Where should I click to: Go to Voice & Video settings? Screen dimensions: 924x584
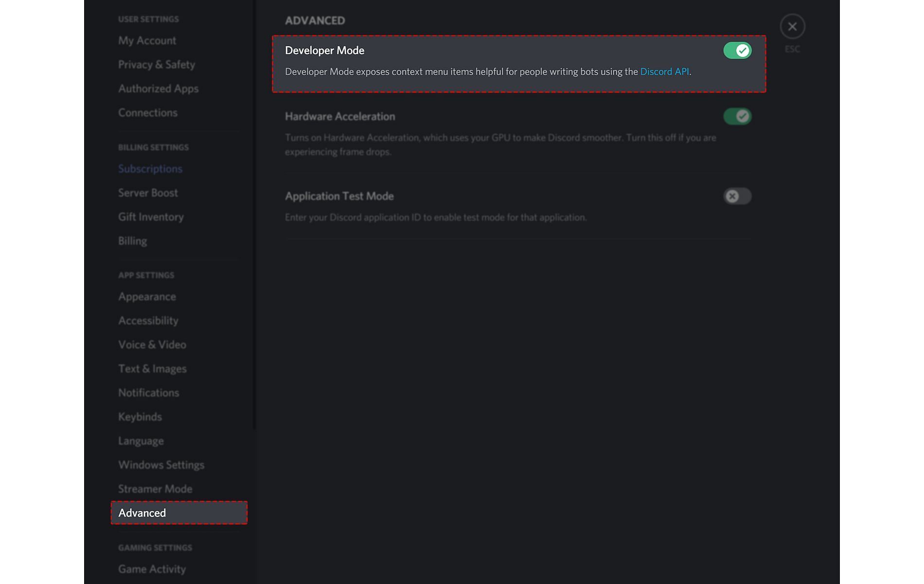pos(152,345)
